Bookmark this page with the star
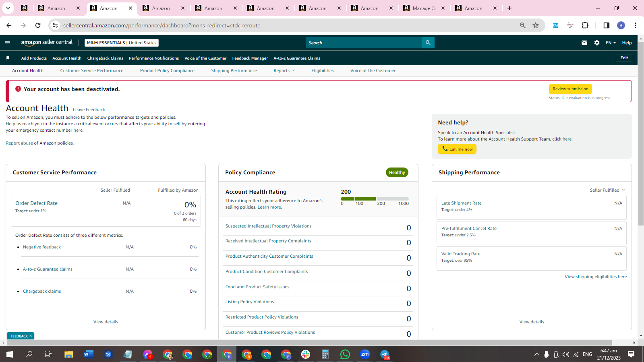The width and height of the screenshot is (644, 362). pos(536,25)
